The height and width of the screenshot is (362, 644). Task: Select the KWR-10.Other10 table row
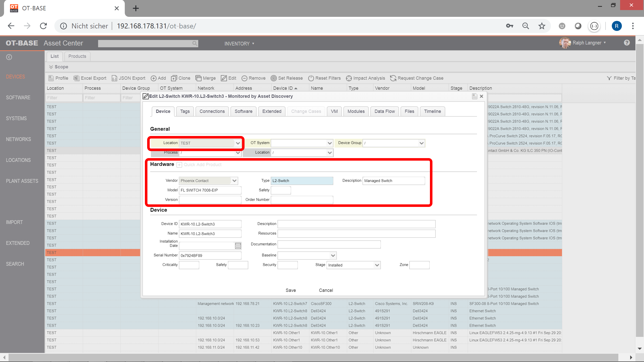pyautogui.click(x=303, y=347)
